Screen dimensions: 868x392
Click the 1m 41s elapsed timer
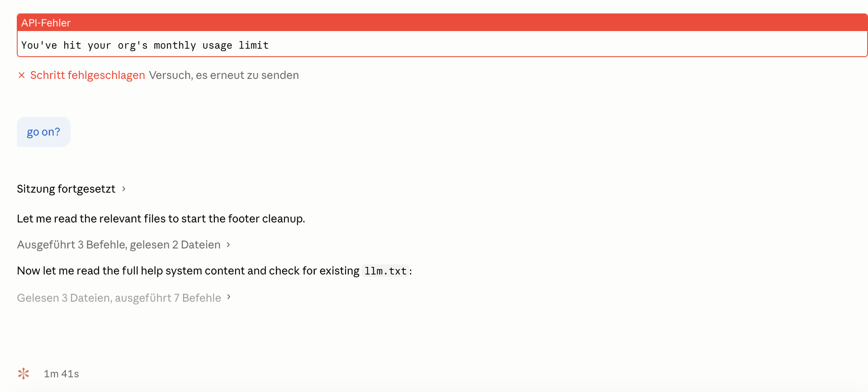pos(61,374)
